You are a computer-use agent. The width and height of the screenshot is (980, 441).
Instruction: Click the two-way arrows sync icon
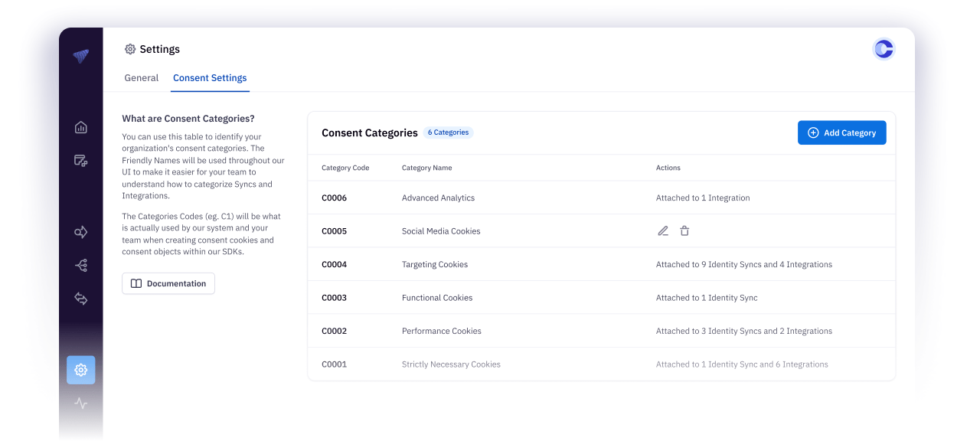click(x=81, y=299)
